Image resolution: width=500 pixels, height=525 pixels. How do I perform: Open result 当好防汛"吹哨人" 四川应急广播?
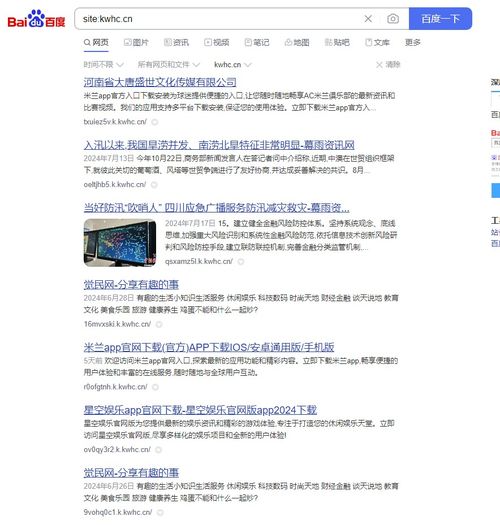tap(216, 208)
